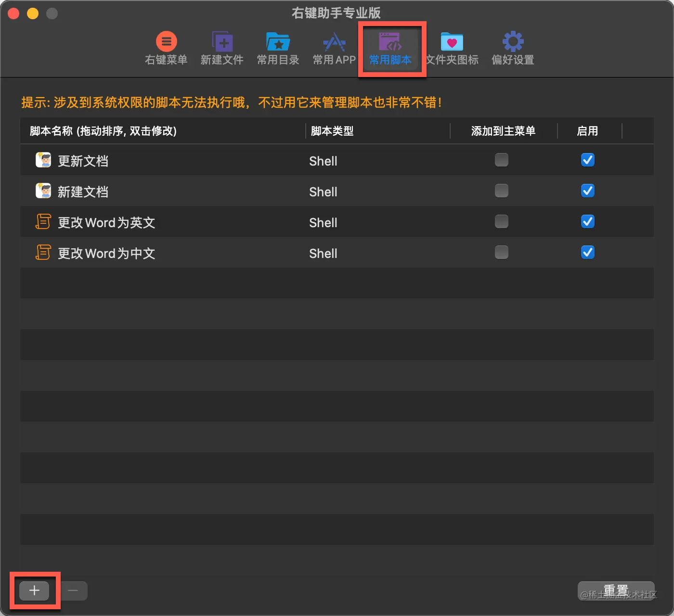Select the 更新文档 script name

[x=83, y=161]
